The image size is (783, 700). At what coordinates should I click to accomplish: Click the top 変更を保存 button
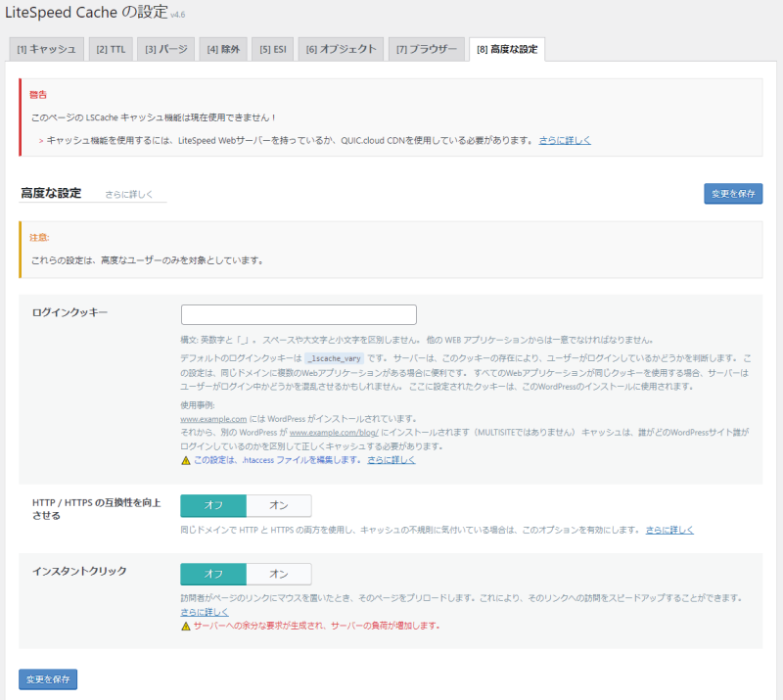(733, 194)
